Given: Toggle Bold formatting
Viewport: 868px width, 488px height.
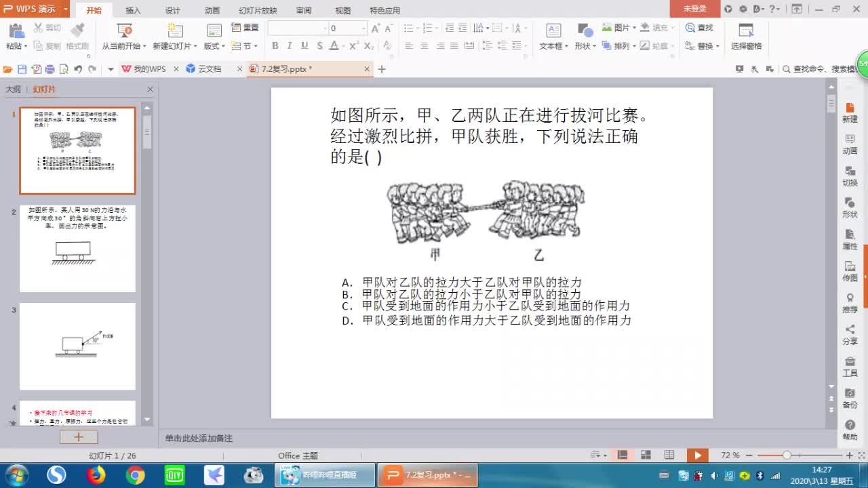Looking at the screenshot, I should 275,45.
